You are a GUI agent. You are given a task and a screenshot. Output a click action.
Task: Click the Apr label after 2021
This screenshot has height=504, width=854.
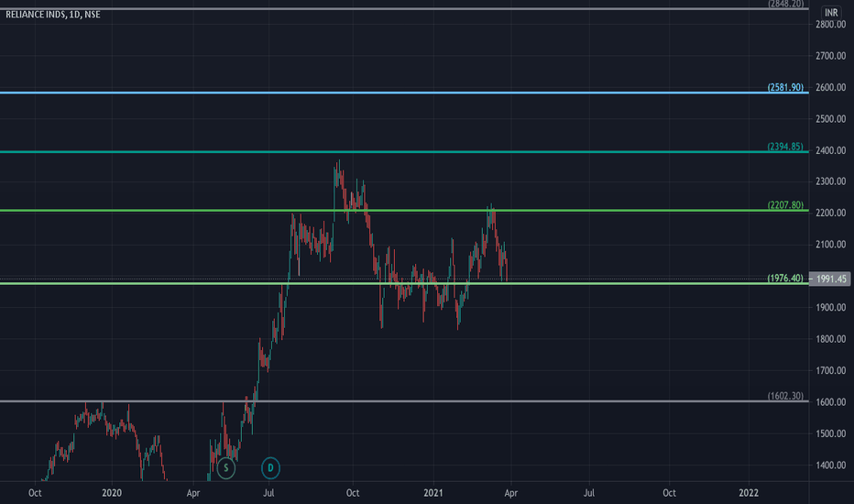point(511,493)
